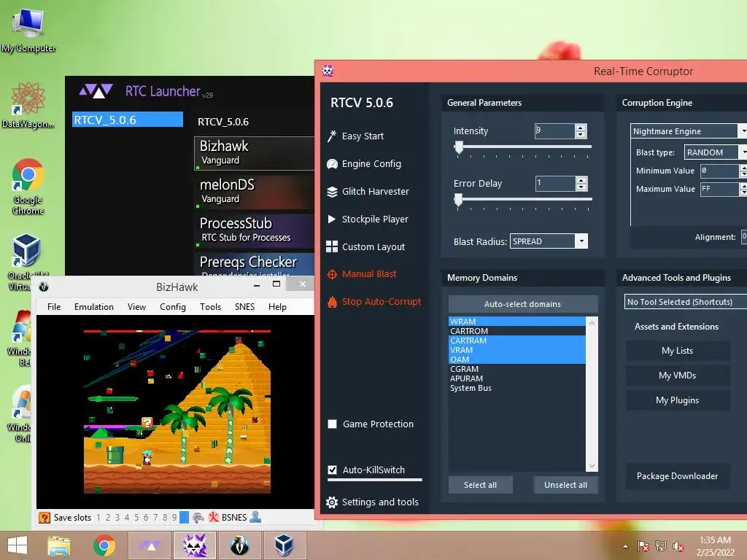Open Easy Start wand option
Viewport: 747px width, 560px height.
point(355,136)
